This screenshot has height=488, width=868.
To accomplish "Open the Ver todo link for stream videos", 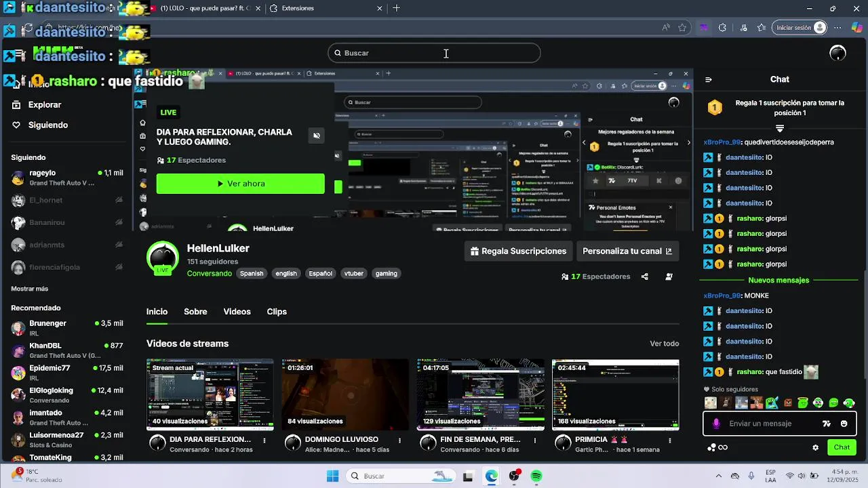I will coord(664,344).
